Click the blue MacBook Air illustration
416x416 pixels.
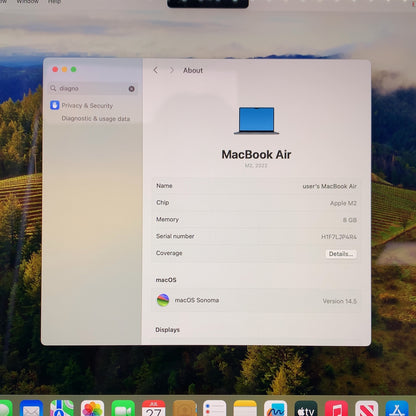(256, 121)
